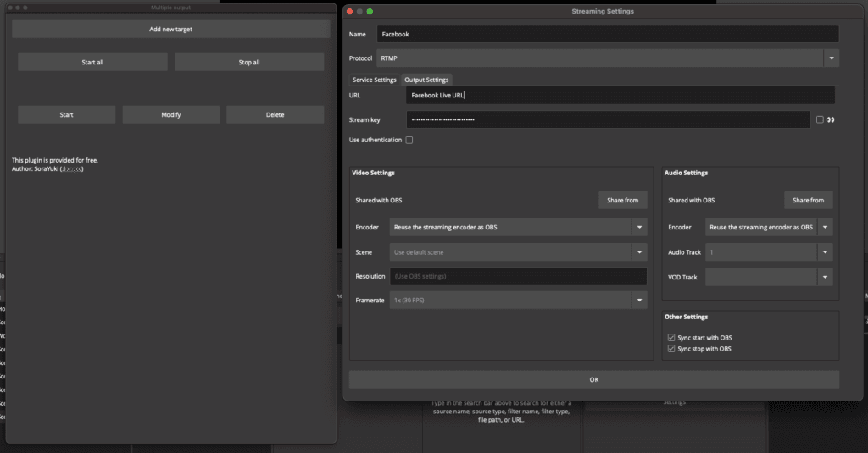Close the Streaming Settings window
Image resolution: width=868 pixels, height=453 pixels.
pos(349,11)
